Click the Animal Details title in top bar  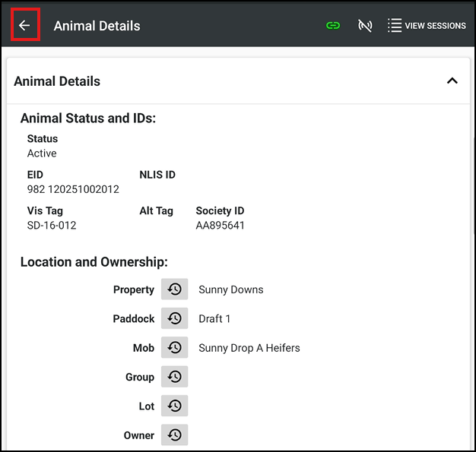tap(97, 26)
